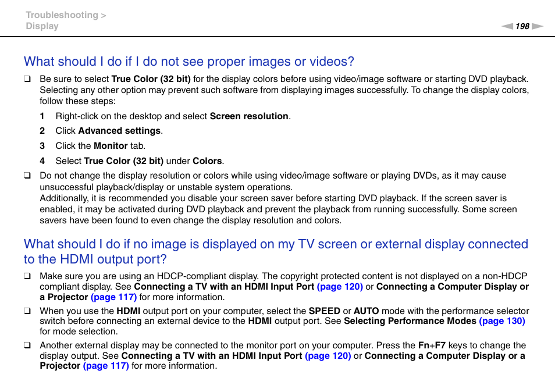Viewport: 555px width, 392px height.
Task: Click 'Do not change the display resolution' sentence
Action: (x=273, y=181)
